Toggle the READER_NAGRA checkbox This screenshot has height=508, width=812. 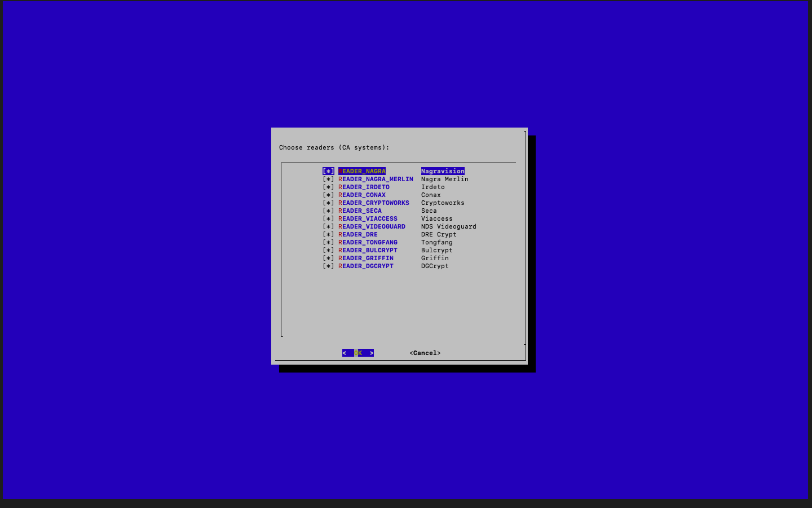coord(328,171)
